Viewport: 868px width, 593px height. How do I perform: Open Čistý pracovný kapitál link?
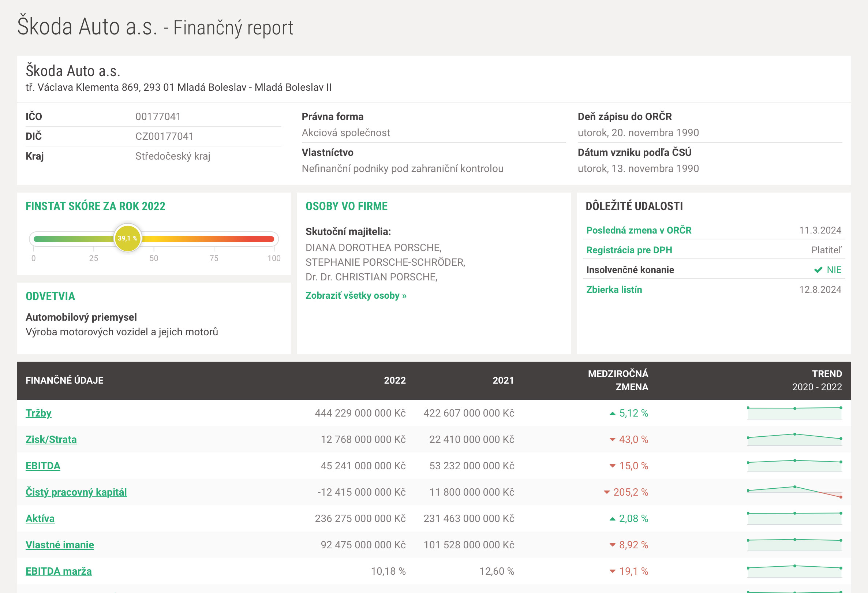(x=76, y=492)
